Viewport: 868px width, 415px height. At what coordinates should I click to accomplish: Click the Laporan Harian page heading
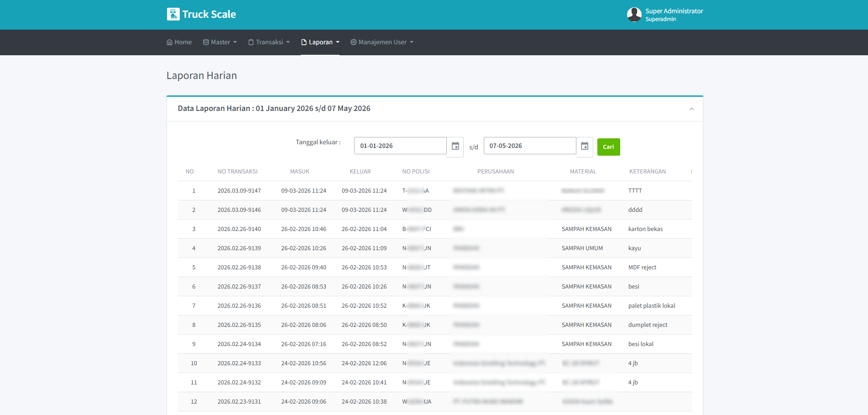click(202, 76)
